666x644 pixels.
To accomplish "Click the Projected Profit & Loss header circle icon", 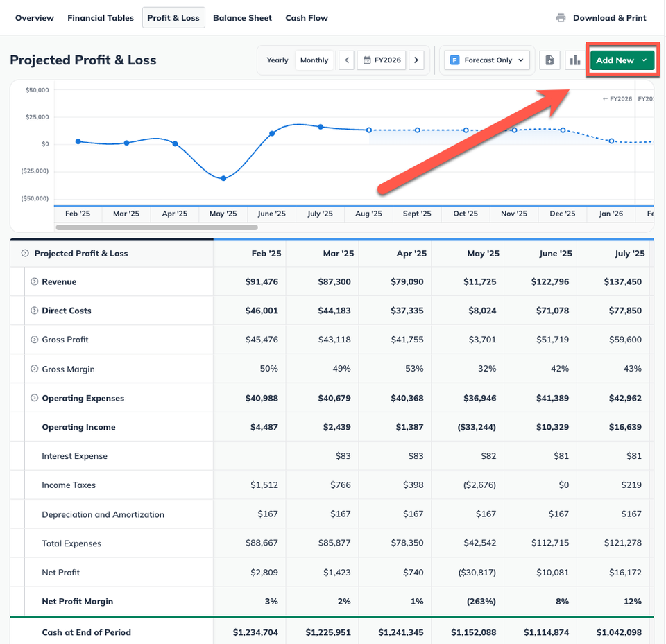I will point(25,254).
